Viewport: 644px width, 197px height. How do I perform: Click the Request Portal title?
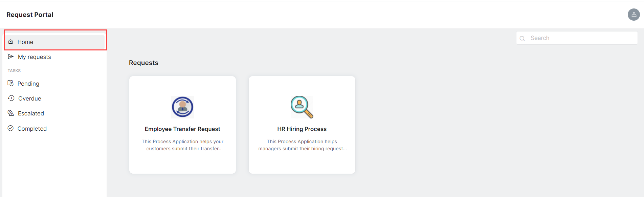[x=29, y=15]
